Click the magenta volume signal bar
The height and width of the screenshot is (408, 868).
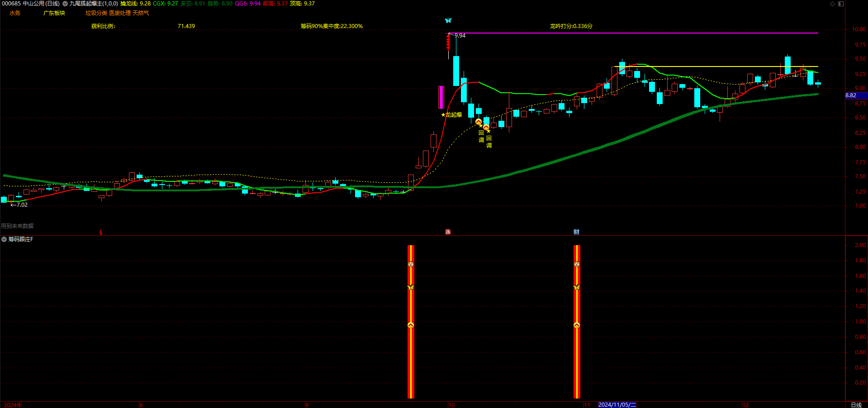(441, 97)
